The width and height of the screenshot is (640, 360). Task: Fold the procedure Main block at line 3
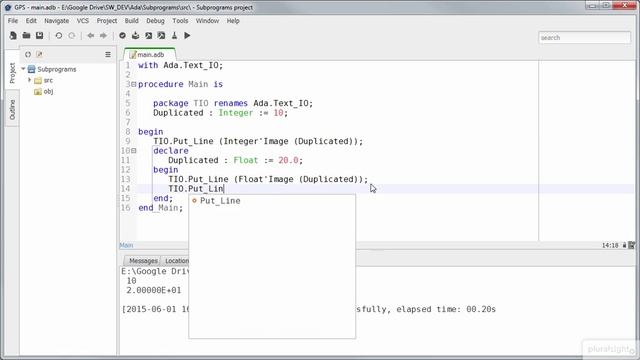(x=133, y=84)
